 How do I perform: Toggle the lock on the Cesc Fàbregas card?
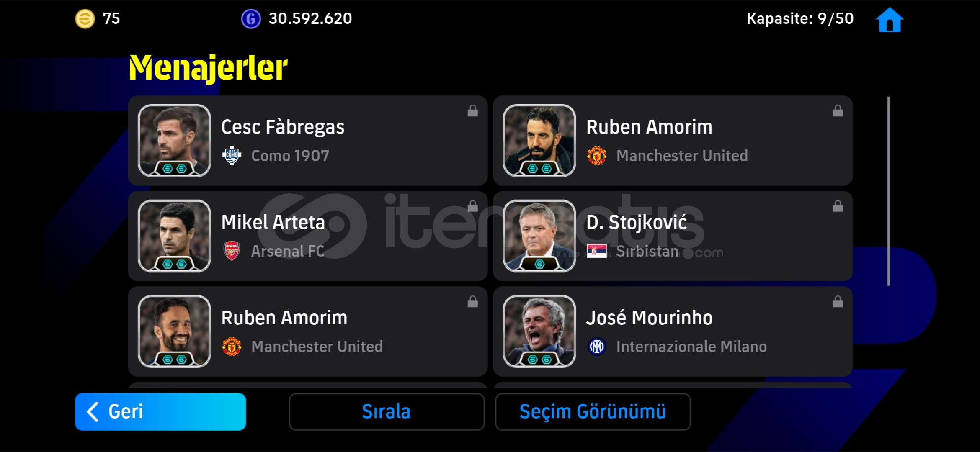(473, 111)
